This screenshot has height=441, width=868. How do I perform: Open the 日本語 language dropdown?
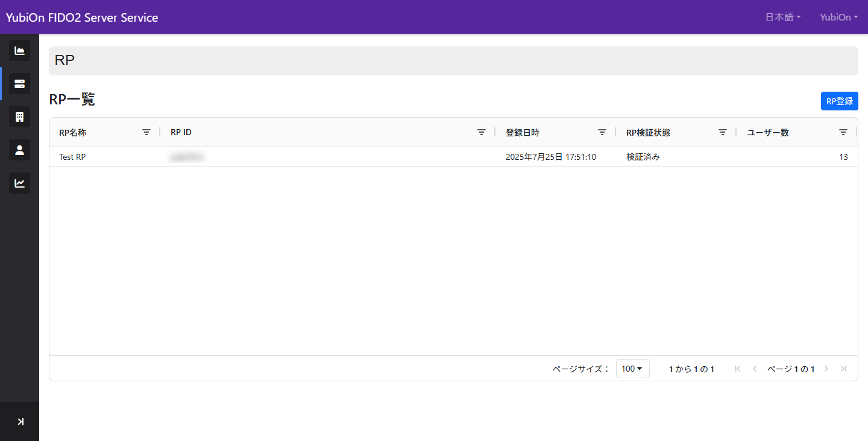(x=783, y=17)
